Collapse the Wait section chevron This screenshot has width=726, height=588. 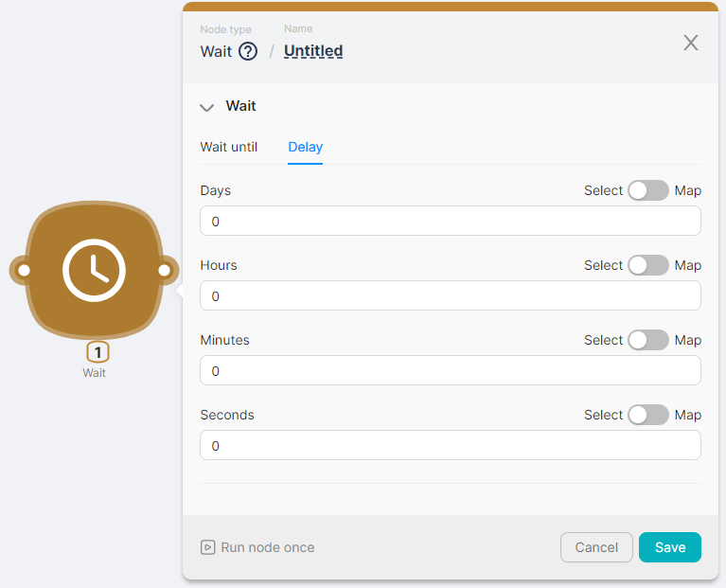[x=207, y=107]
